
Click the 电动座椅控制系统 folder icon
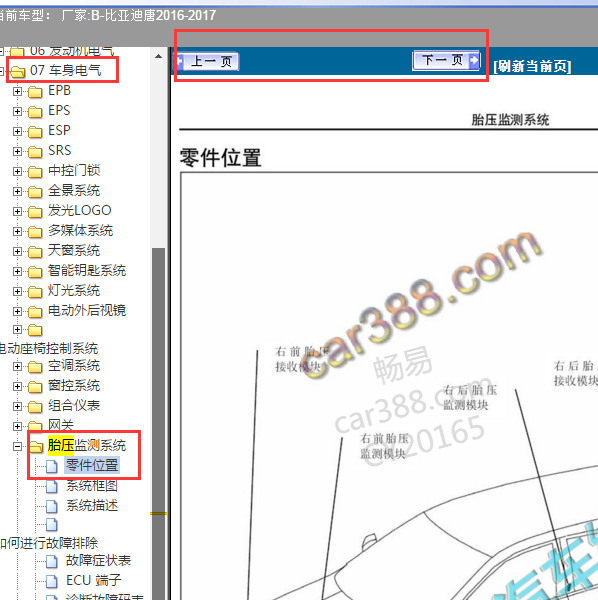point(35,330)
